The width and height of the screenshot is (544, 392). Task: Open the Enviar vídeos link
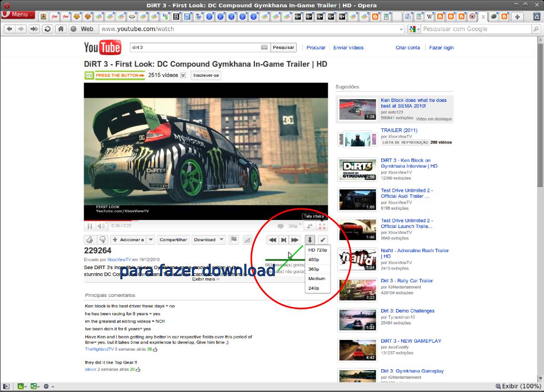pos(348,48)
